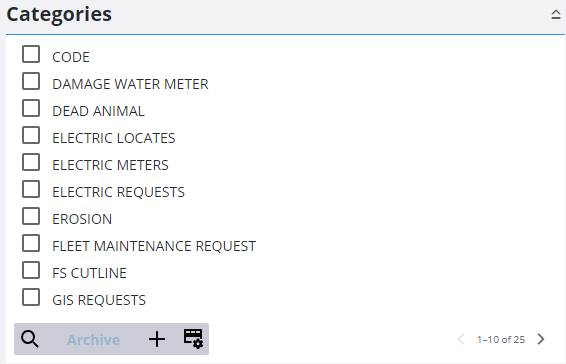Check the ELECTRIC REQUESTS checkbox
This screenshot has width=566, height=364.
(x=31, y=189)
